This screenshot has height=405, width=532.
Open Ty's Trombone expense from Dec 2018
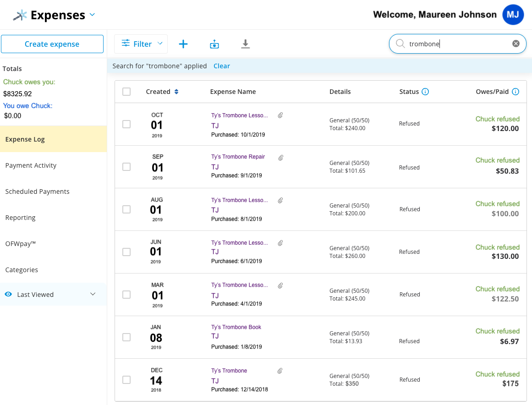coord(229,371)
